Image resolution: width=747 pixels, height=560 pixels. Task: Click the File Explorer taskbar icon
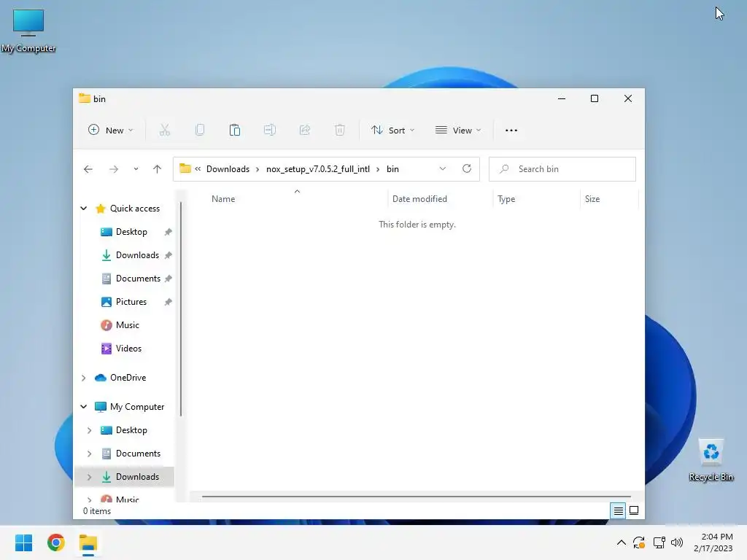[x=88, y=542]
